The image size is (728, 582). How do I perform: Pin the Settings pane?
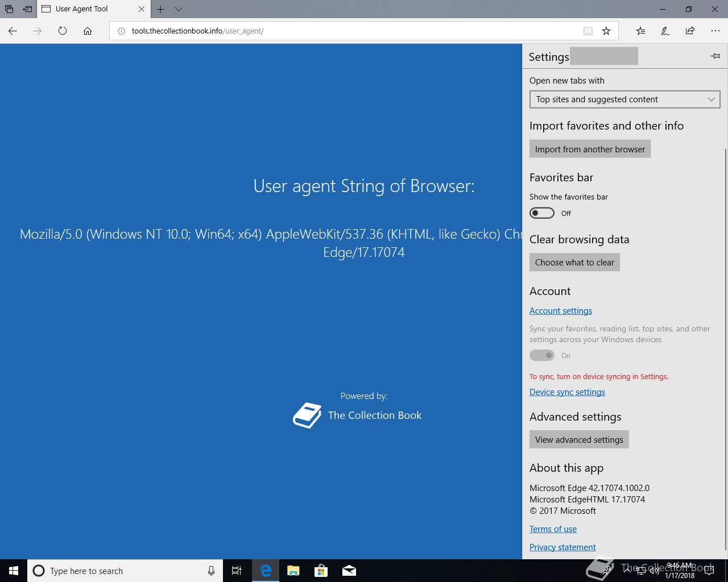point(715,56)
